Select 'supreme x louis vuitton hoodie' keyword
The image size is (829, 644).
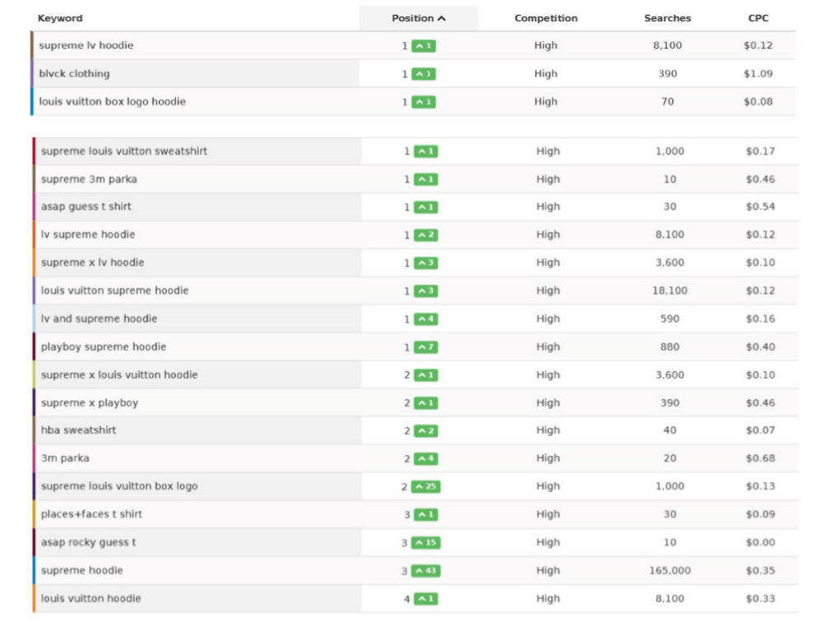tap(119, 375)
